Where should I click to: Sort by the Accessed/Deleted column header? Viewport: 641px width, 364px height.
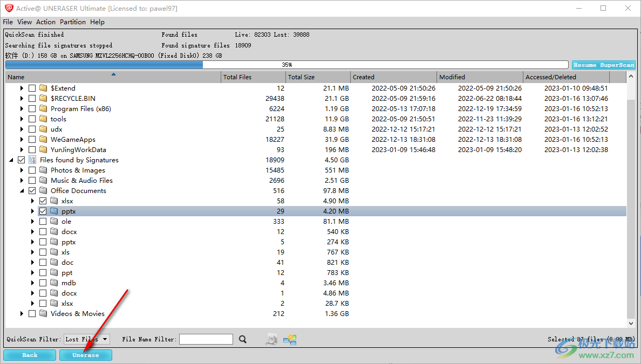[x=566, y=77]
